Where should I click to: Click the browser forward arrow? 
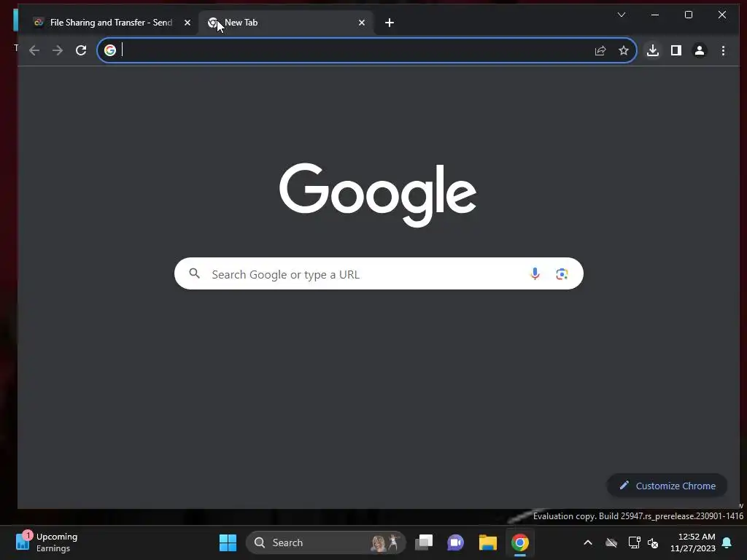(58, 50)
